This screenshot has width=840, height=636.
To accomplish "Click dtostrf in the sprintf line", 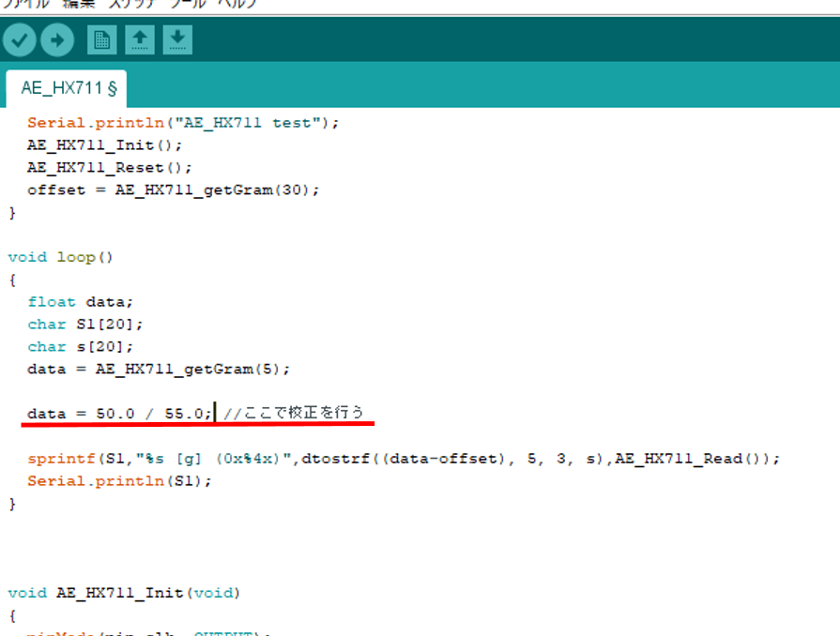I will (335, 460).
